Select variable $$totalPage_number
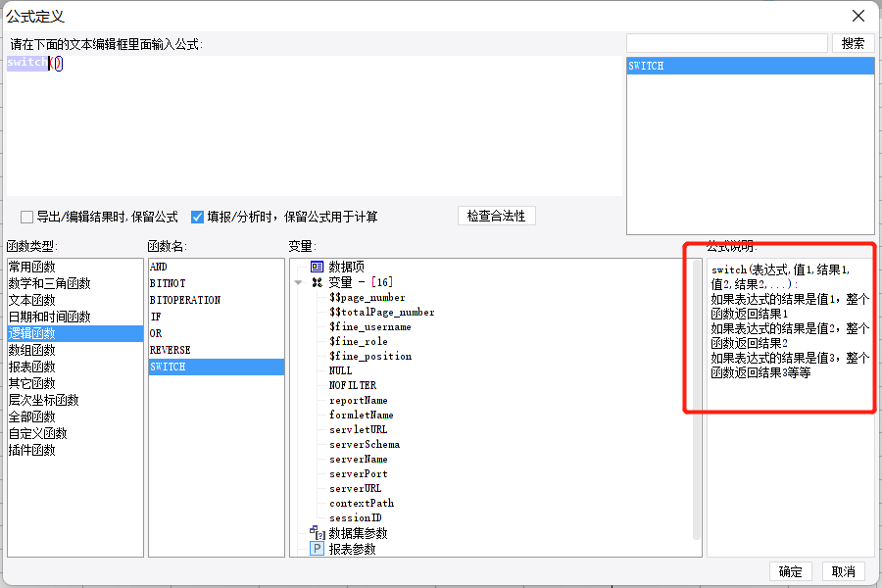 (382, 313)
